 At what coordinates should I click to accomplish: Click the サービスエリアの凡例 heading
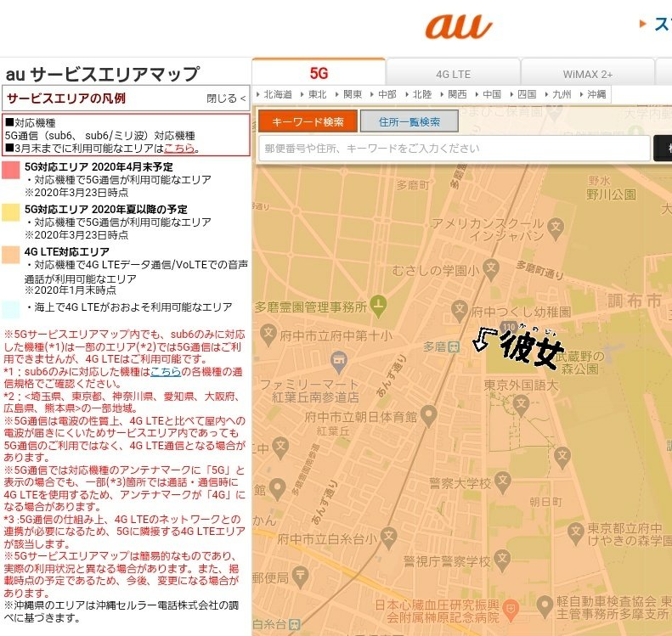click(66, 98)
